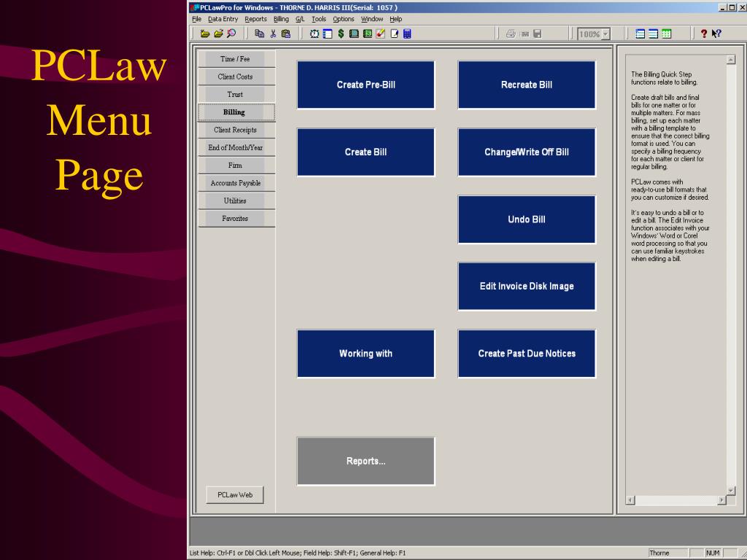Select the Client Receipts sidebar tab
This screenshot has height=560, width=747.
[x=236, y=130]
